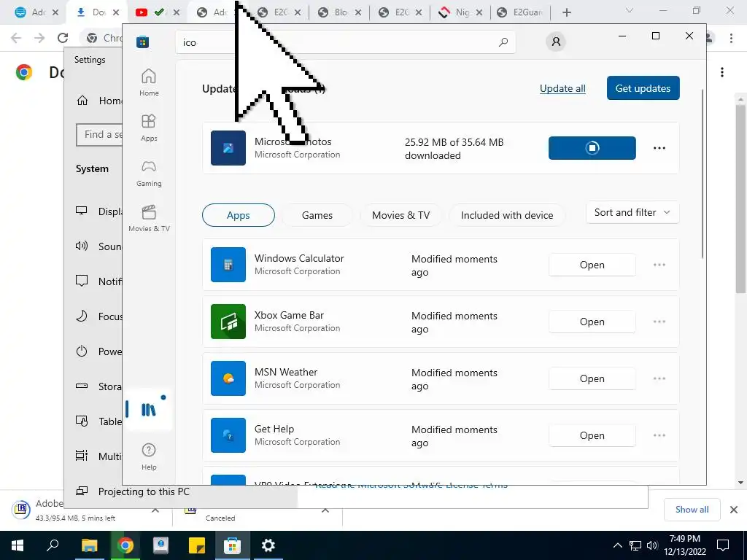
Task: Click Store library vertical scrollbar
Action: [x=703, y=174]
